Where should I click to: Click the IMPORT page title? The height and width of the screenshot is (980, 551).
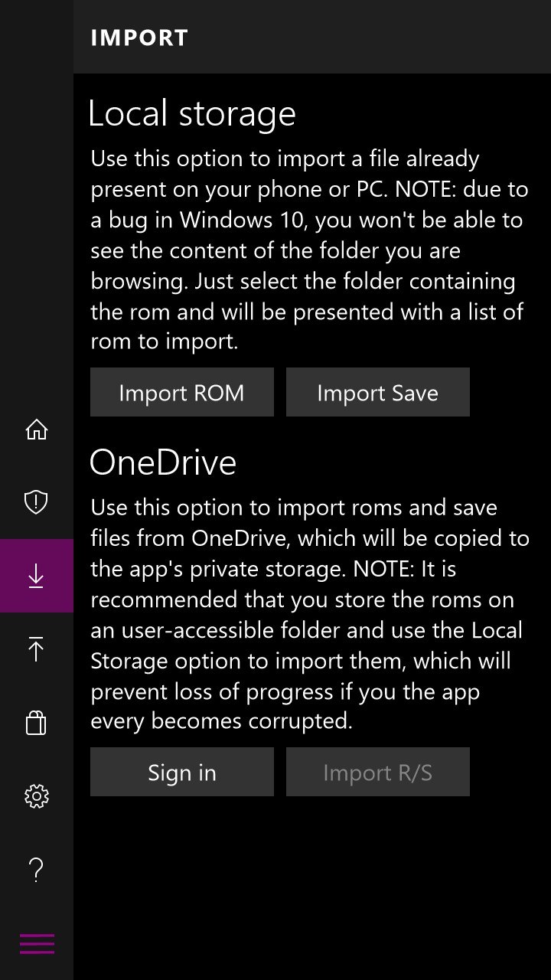click(x=139, y=38)
